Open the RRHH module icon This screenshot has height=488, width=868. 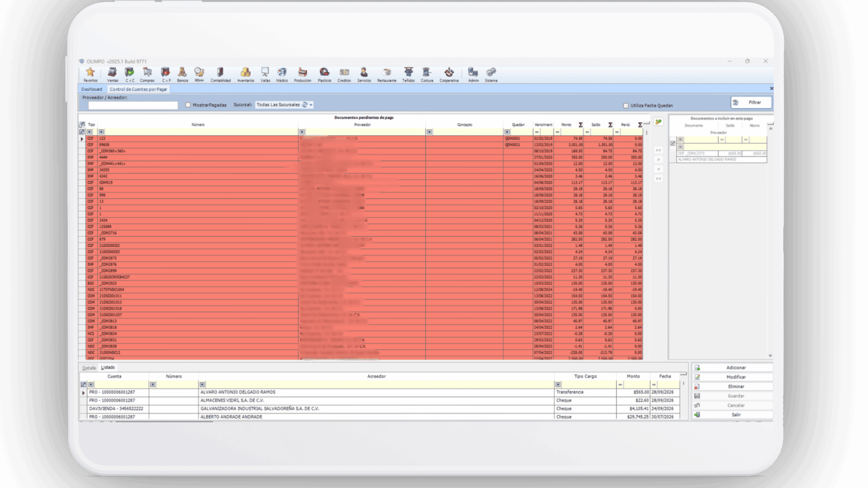tap(199, 74)
